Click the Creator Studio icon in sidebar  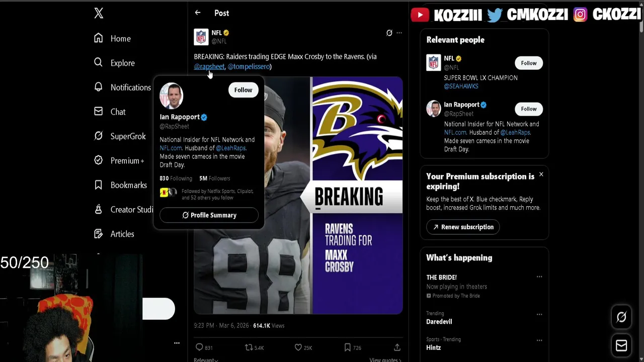pyautogui.click(x=99, y=210)
